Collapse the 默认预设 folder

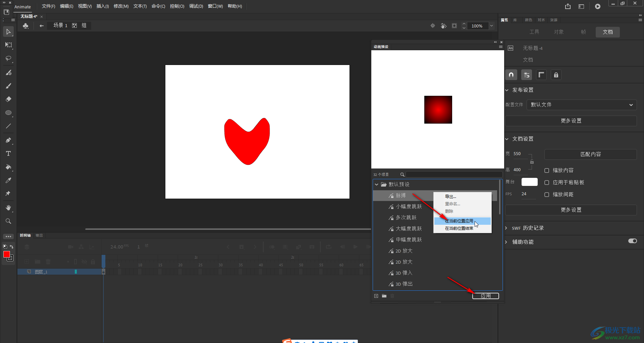(x=377, y=185)
